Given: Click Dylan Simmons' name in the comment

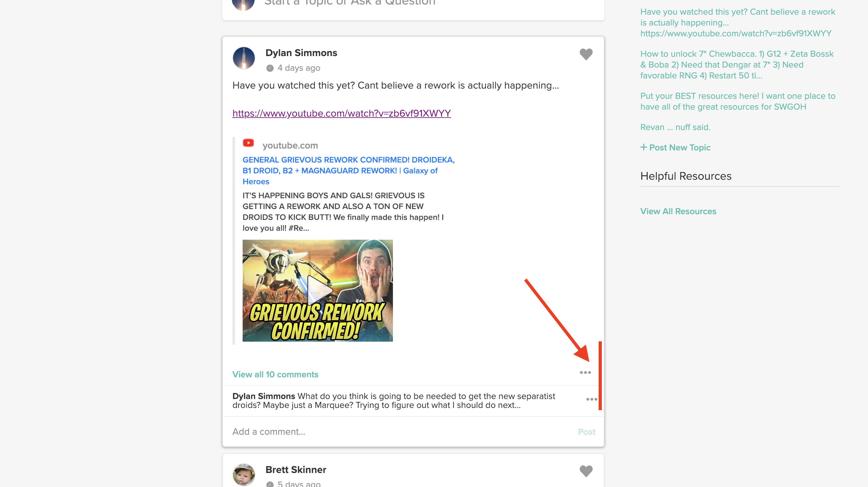Looking at the screenshot, I should tap(264, 396).
